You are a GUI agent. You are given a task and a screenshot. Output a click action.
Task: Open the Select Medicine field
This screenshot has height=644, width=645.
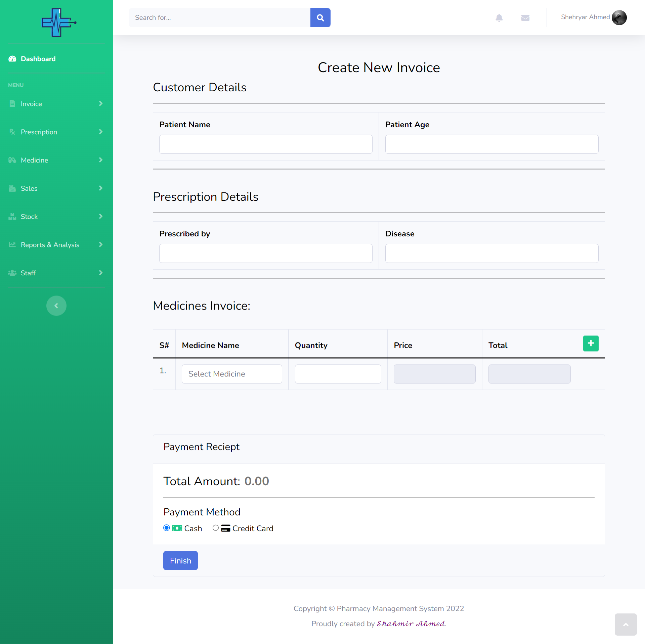coord(232,374)
